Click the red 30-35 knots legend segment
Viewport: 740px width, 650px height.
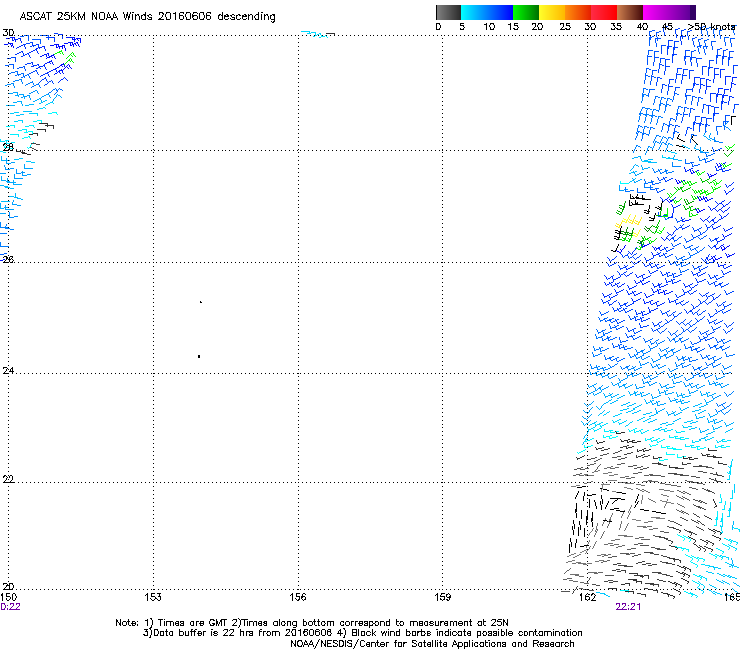click(x=604, y=12)
